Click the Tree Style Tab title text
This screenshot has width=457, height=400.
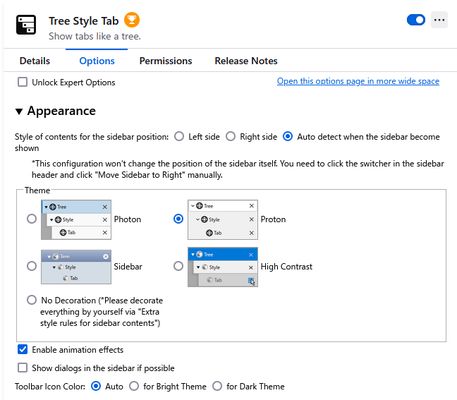pos(84,21)
